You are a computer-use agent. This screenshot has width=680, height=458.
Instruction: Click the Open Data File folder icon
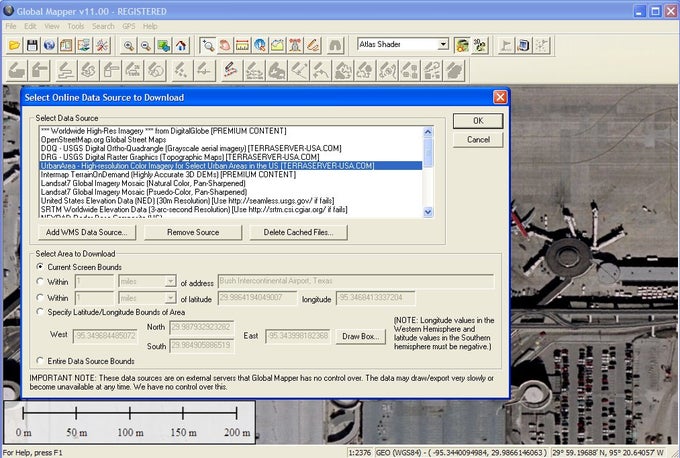pyautogui.click(x=14, y=45)
